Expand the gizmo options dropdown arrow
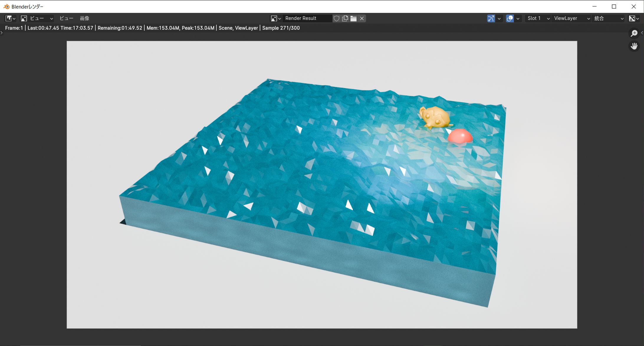The image size is (644, 346). (x=499, y=18)
